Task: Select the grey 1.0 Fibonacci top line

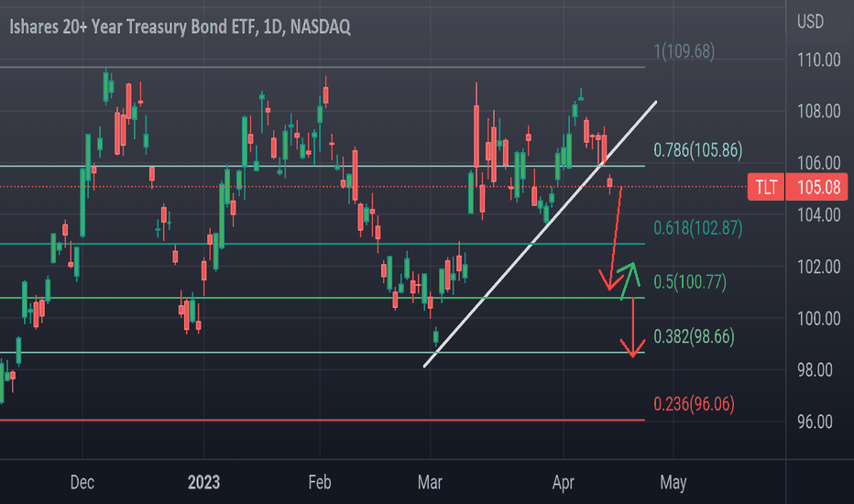Action: point(322,67)
